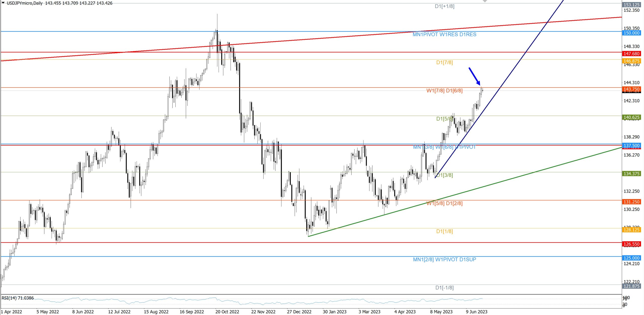Select the MN1[2/8] W1PIVOT D1SUP label
644x315 pixels.
444,259
